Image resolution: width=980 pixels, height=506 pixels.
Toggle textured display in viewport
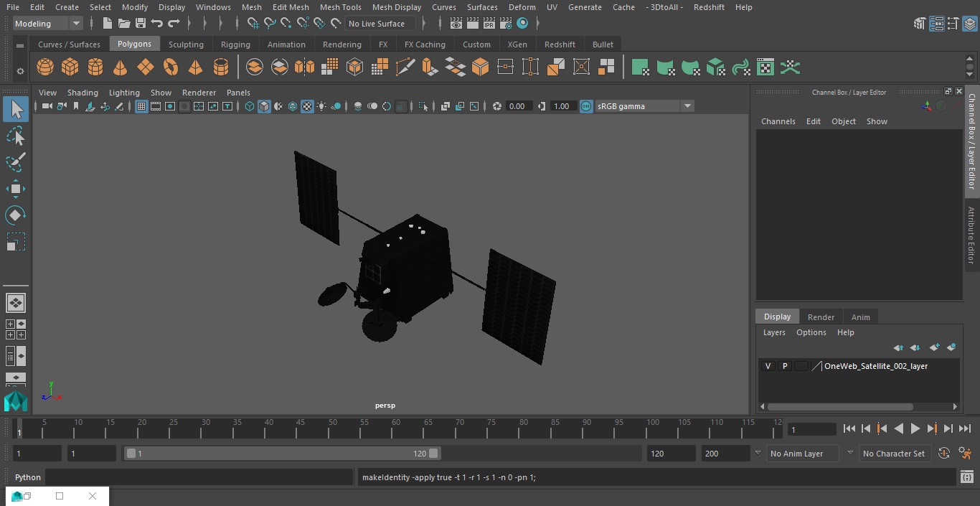pos(307,106)
